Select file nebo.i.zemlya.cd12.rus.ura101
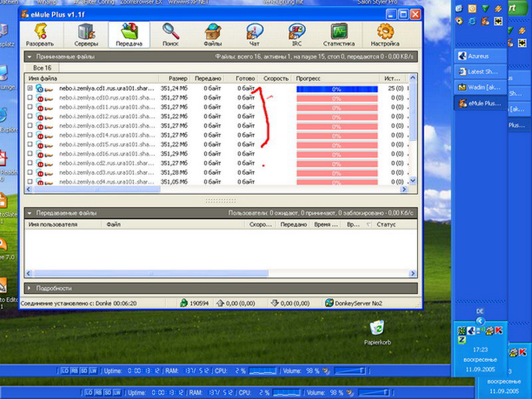The height and width of the screenshot is (399, 532). 106,116
